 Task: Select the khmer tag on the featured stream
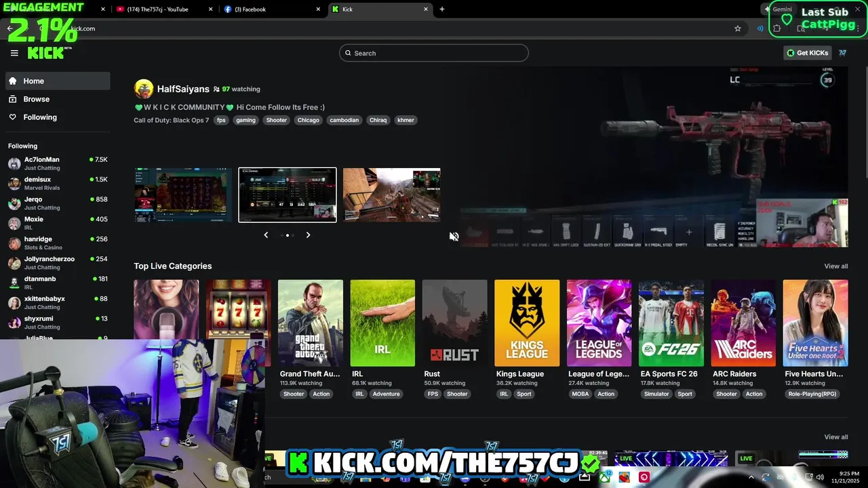tap(406, 120)
